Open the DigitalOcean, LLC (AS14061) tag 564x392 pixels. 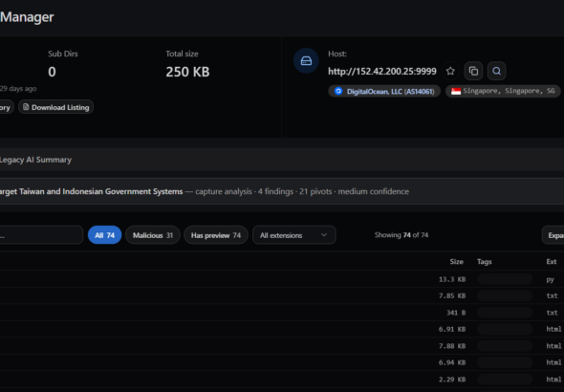tap(384, 92)
